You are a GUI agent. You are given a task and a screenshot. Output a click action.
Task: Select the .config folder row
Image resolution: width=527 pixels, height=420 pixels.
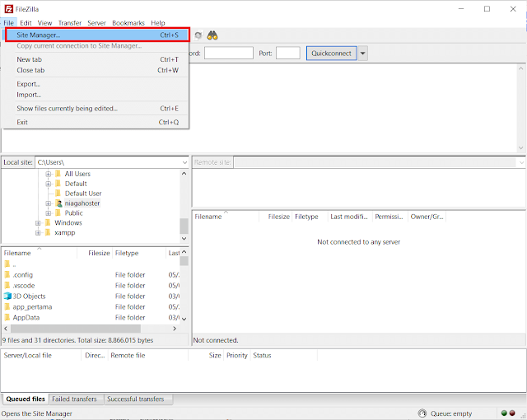pos(91,275)
